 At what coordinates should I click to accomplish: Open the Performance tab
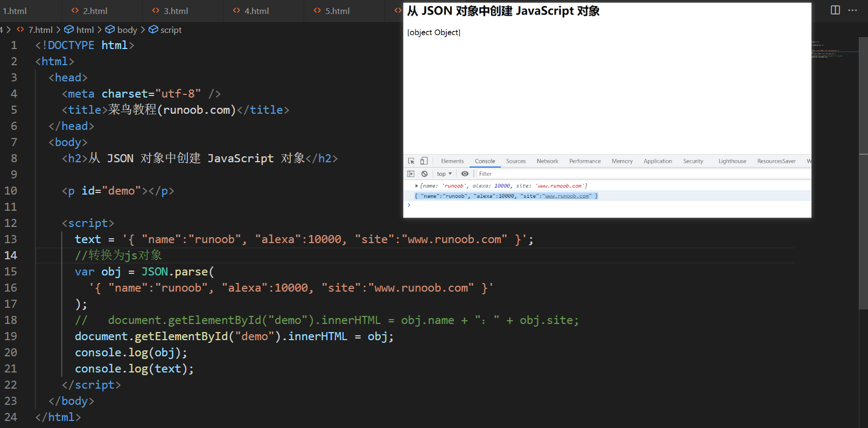coord(585,161)
